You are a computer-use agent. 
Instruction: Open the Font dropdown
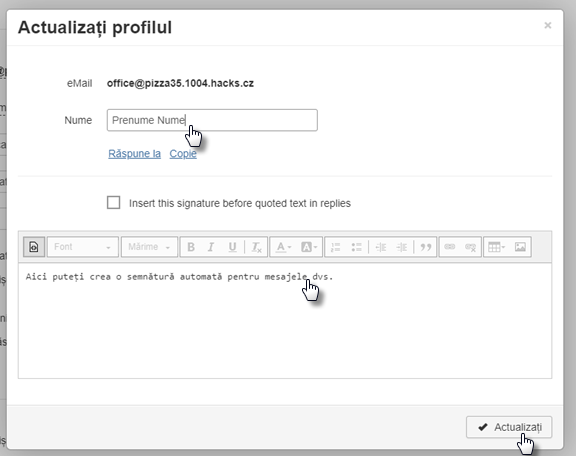tap(83, 247)
